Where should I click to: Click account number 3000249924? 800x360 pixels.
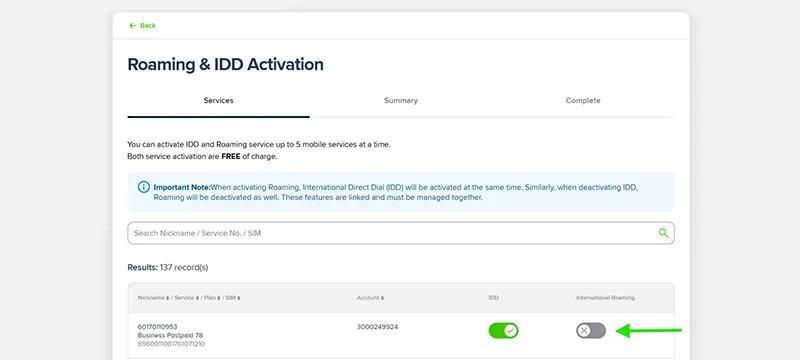[378, 327]
